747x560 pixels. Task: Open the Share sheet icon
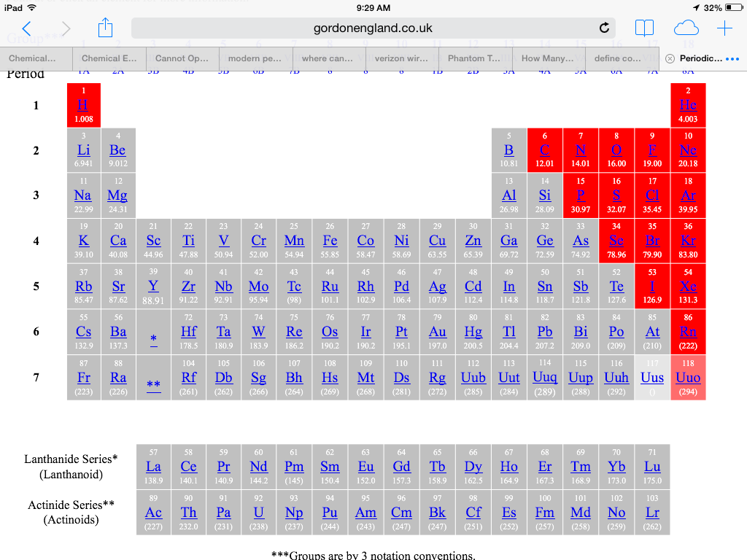pos(105,28)
